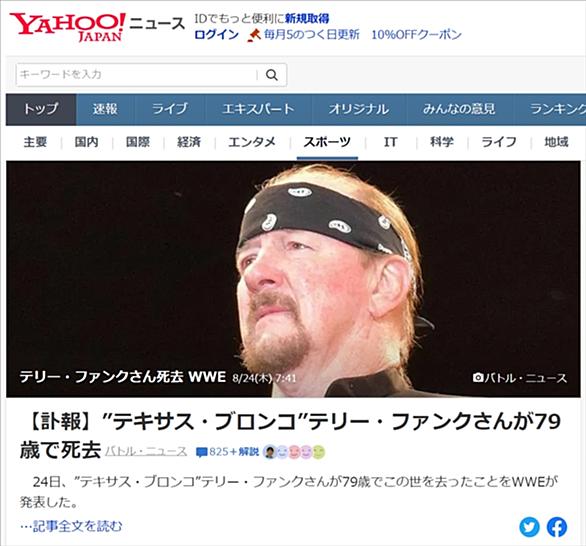Open the Terry Funk article photo
The height and width of the screenshot is (546, 586).
[x=293, y=279]
